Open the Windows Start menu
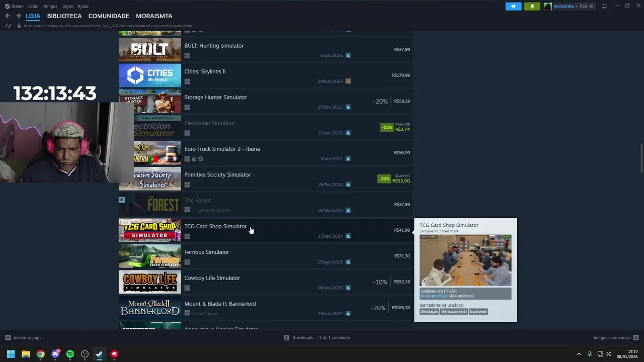The height and width of the screenshot is (362, 644). (11, 354)
